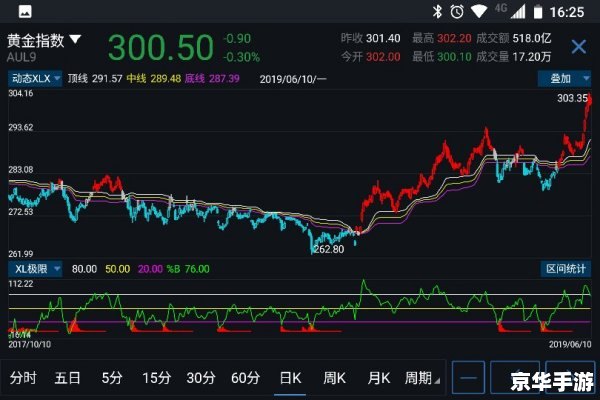
Task: Switch to the 周K tab
Action: [334, 378]
